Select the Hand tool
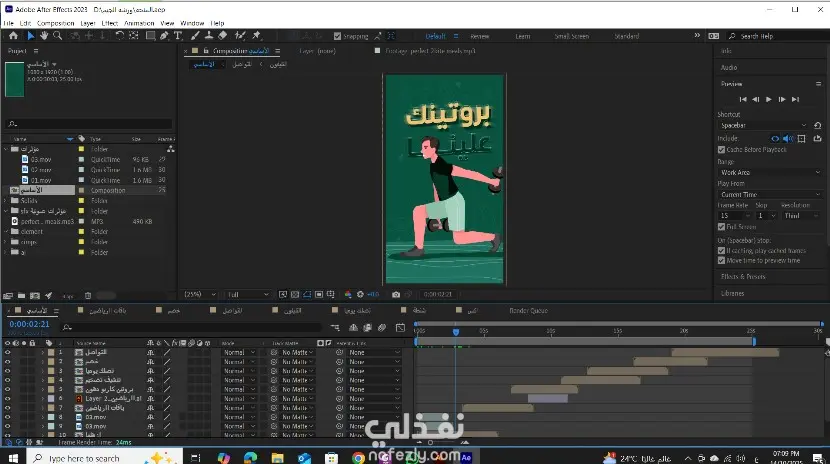 pyautogui.click(x=44, y=35)
